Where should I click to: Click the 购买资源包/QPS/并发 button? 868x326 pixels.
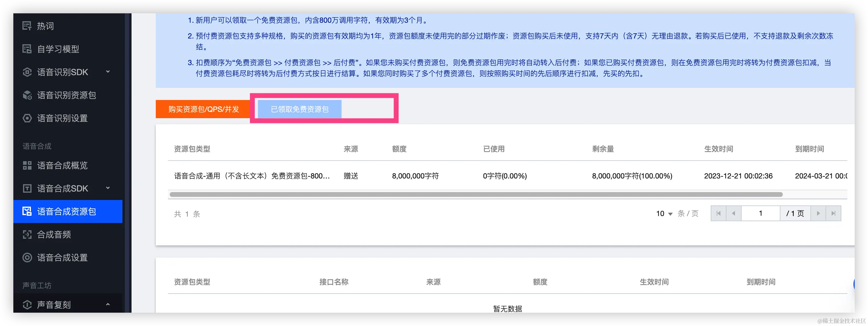click(x=204, y=109)
